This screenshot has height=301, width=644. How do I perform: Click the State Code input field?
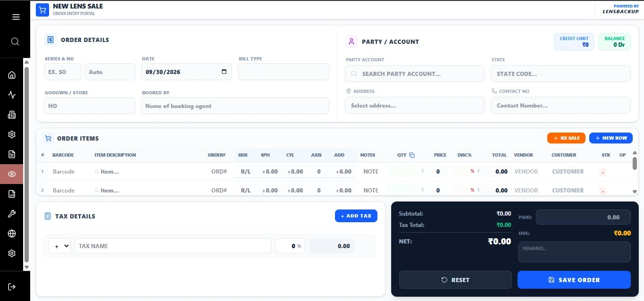560,74
